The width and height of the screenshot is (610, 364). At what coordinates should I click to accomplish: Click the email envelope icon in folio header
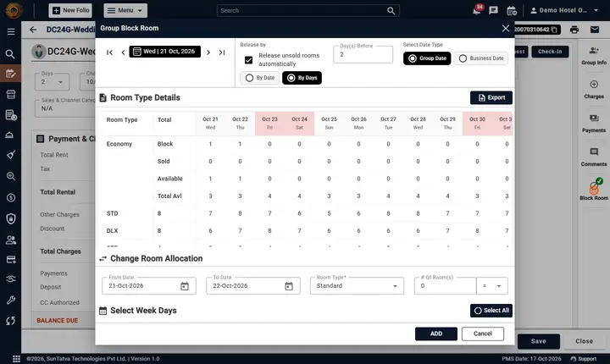(595, 30)
